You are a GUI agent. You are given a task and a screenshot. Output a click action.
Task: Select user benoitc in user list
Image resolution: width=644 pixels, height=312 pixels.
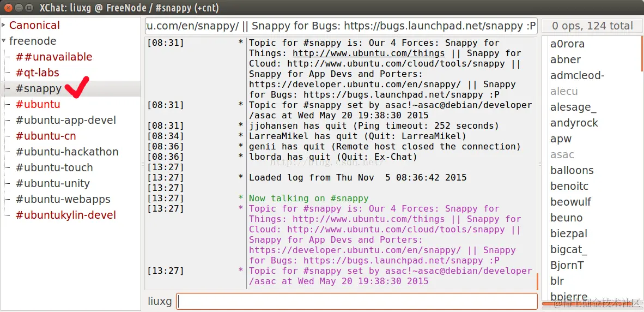(569, 186)
